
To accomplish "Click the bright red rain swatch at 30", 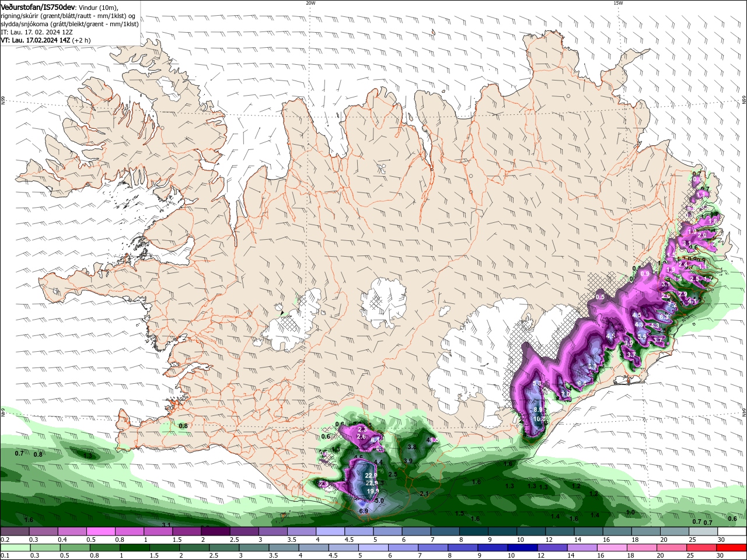I will [732, 548].
